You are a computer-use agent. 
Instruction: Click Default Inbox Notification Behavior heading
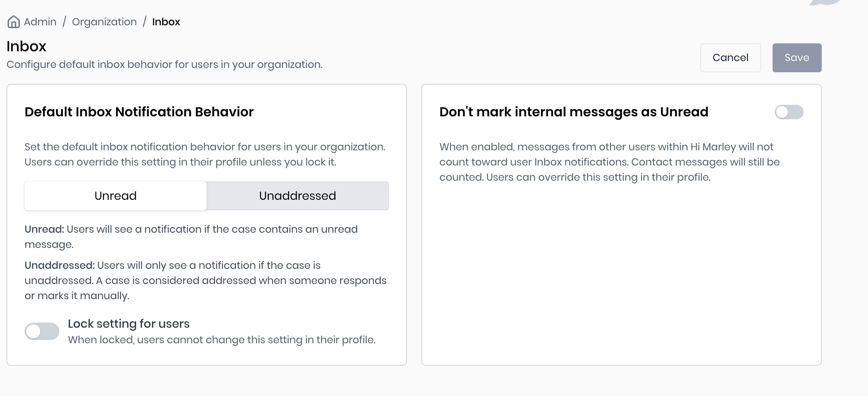(139, 112)
